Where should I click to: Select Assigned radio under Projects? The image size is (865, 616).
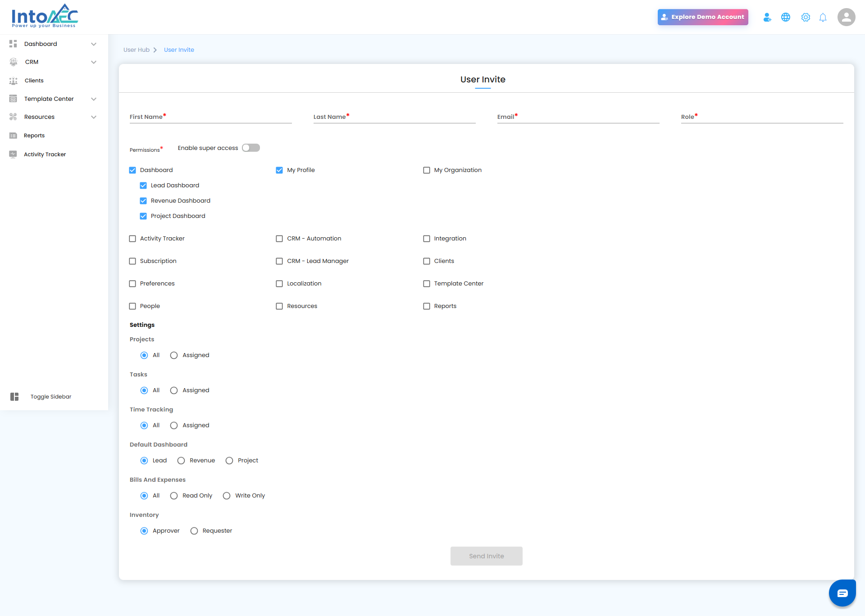click(174, 355)
